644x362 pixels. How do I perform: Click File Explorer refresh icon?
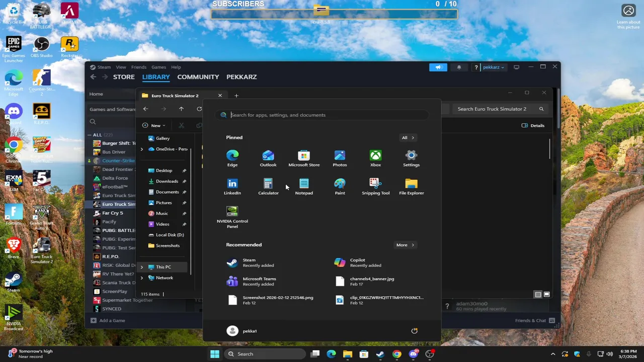click(199, 109)
